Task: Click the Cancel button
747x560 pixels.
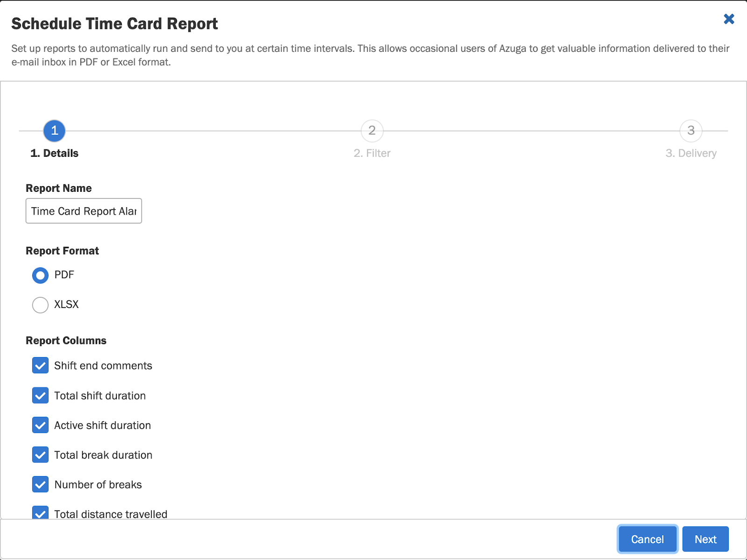Action: coord(648,539)
